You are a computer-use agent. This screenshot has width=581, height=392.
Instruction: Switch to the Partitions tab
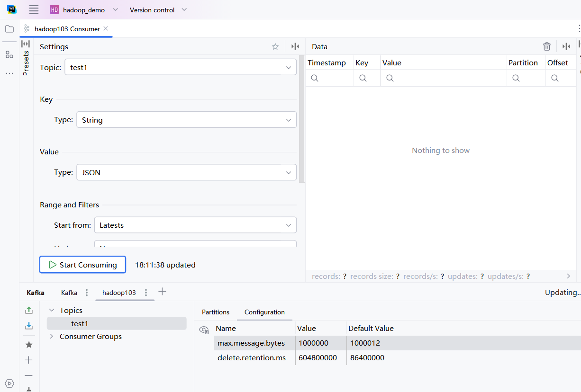click(x=216, y=312)
